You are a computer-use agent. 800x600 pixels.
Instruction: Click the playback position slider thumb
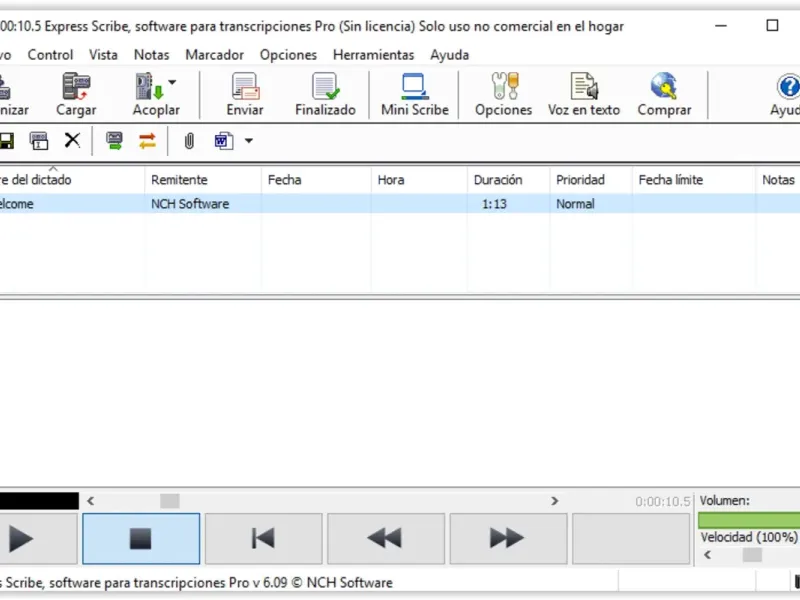tap(170, 501)
